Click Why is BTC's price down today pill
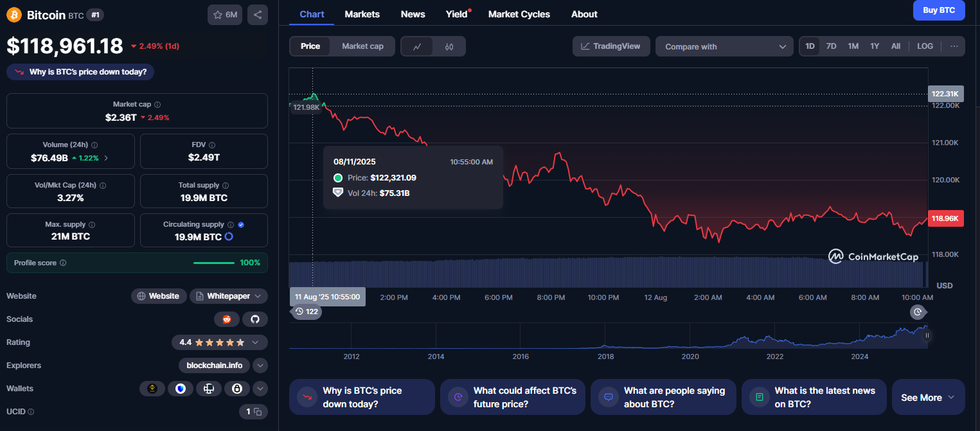Image resolution: width=980 pixels, height=431 pixels. 80,72
